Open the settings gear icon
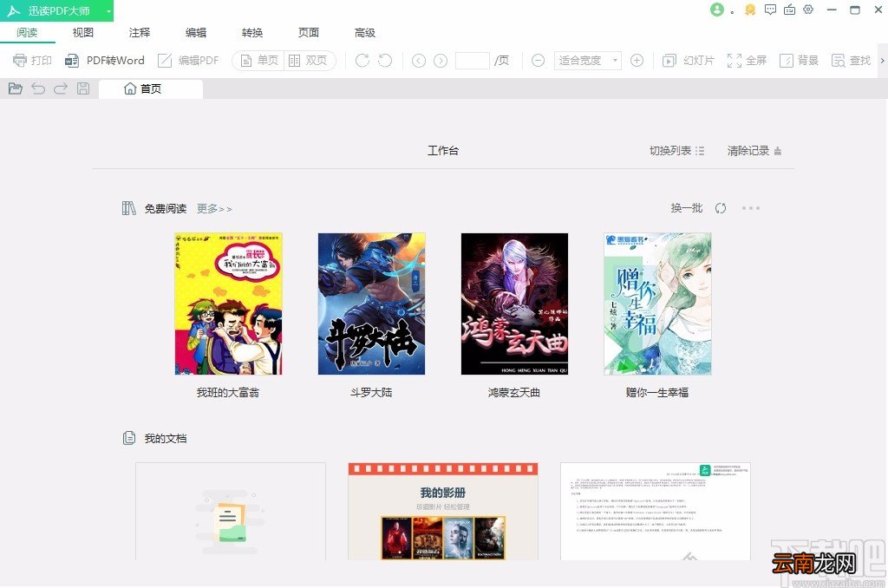 [x=808, y=10]
